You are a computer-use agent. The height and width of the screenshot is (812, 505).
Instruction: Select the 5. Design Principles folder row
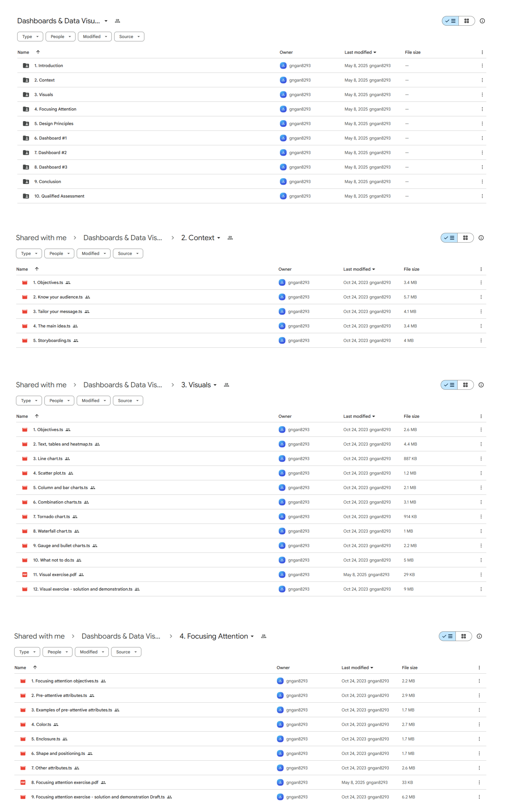[252, 123]
